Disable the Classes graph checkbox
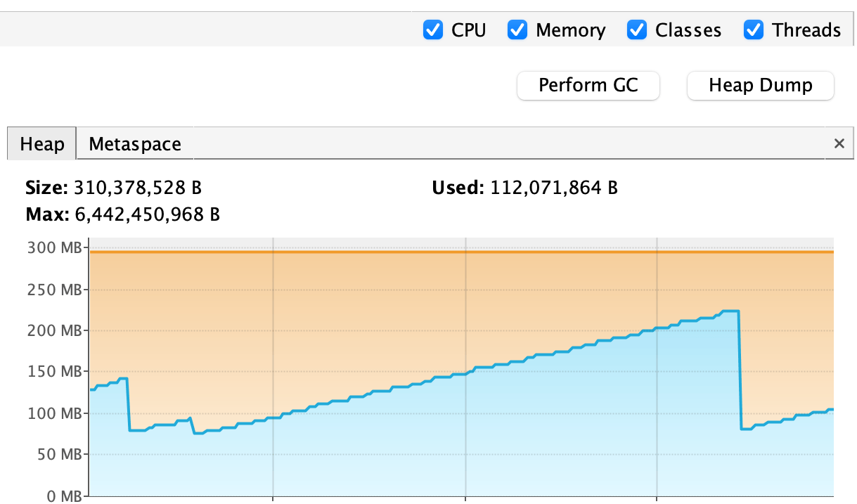This screenshot has height=504, width=857. pyautogui.click(x=637, y=30)
